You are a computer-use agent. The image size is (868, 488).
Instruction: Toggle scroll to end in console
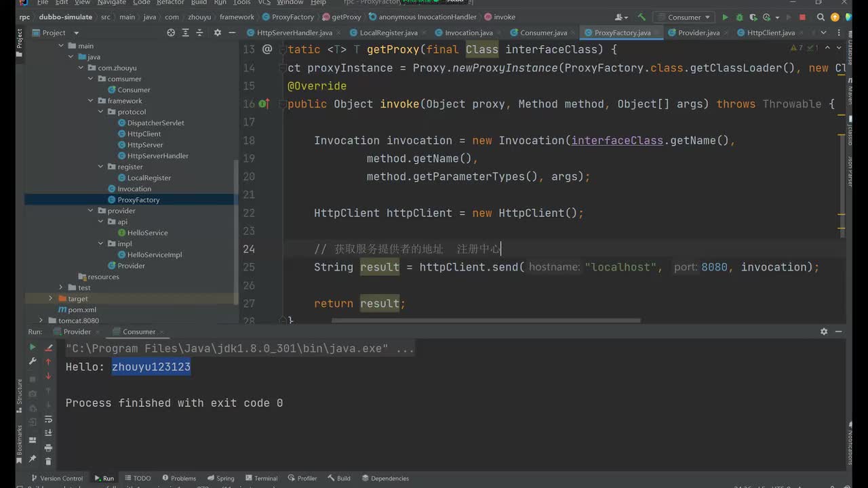(48, 433)
